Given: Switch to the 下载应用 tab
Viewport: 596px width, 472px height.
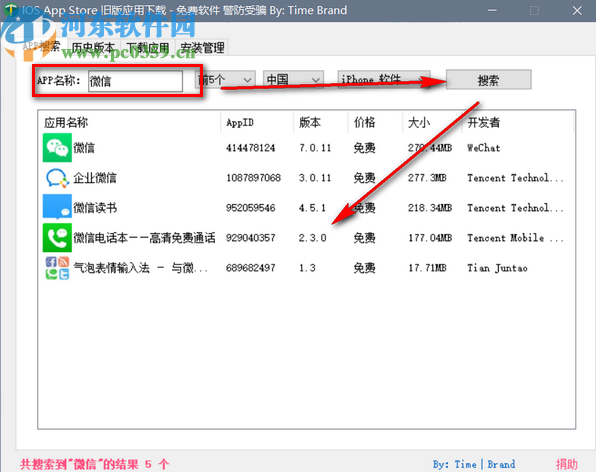Looking at the screenshot, I should pos(147,48).
